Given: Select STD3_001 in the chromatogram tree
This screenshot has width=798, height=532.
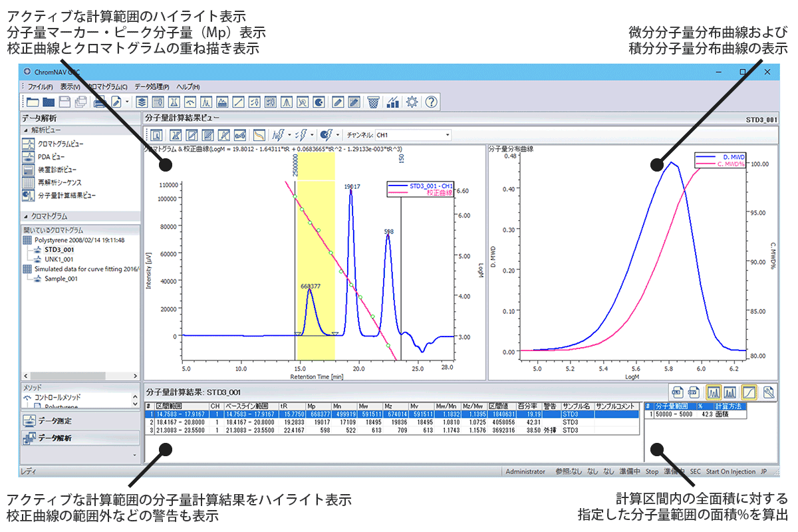Looking at the screenshot, I should (59, 250).
